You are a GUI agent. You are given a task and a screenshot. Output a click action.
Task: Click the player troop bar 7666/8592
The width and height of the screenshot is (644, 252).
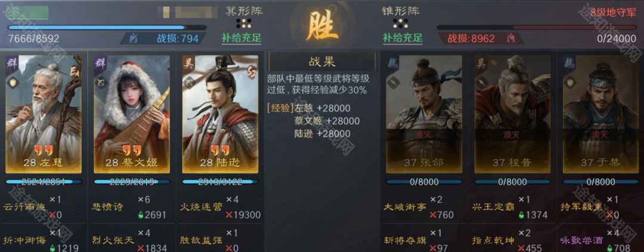107,28
